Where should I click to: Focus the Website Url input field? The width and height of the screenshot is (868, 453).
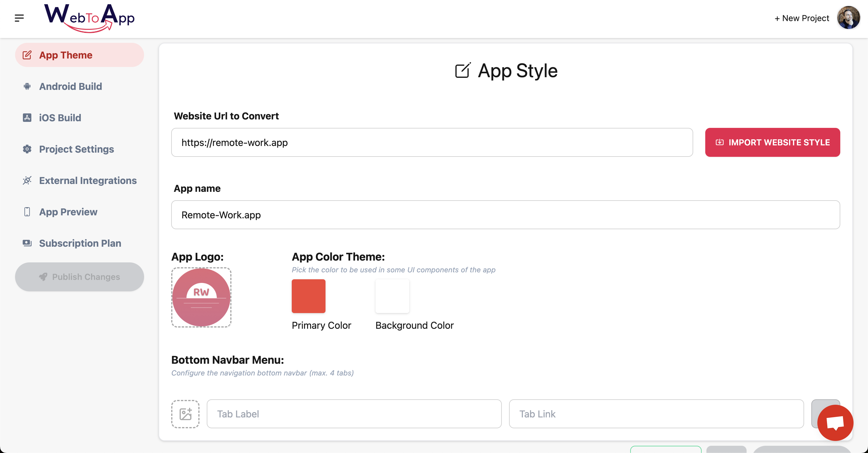coord(432,142)
